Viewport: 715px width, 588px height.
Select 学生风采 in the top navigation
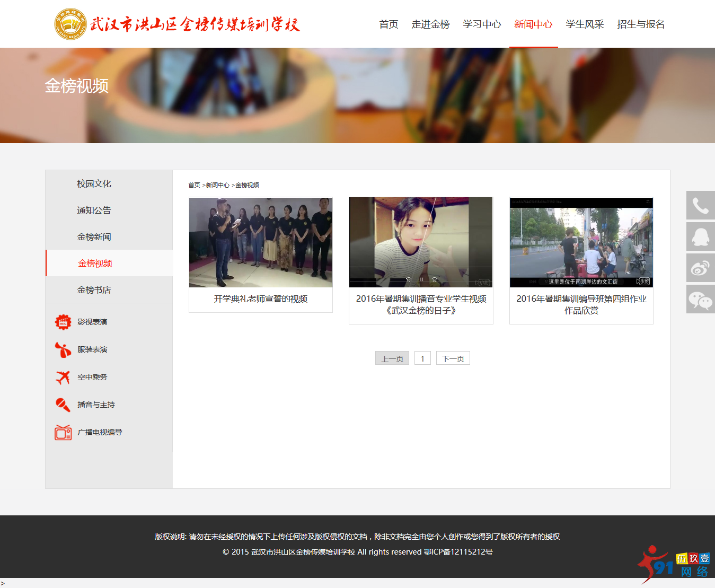click(x=585, y=24)
